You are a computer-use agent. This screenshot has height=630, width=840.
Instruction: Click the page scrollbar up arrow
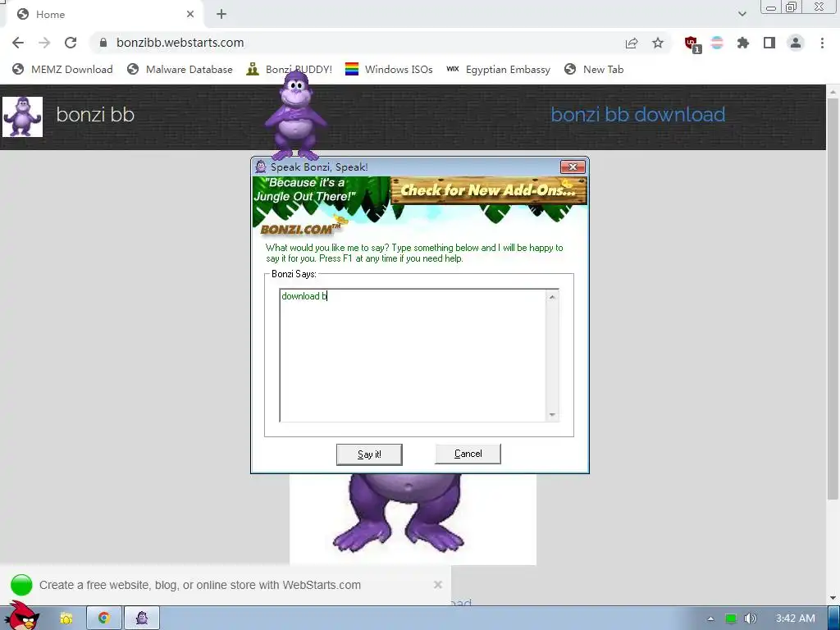tap(833, 92)
